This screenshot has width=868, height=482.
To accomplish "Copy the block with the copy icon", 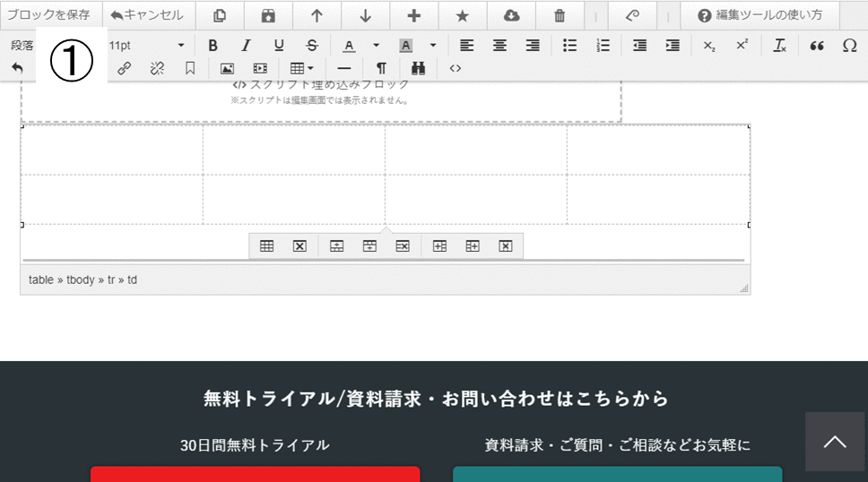I will click(x=220, y=15).
